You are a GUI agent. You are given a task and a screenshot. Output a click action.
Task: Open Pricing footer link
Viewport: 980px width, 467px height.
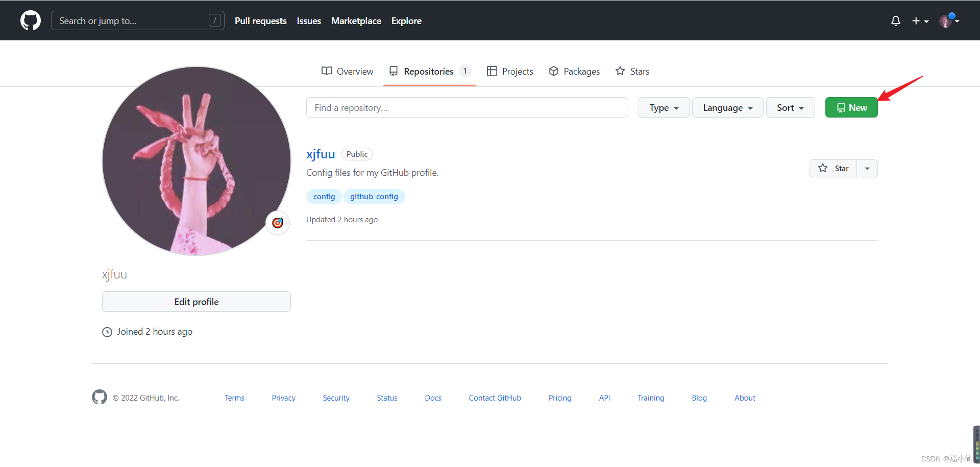pos(560,398)
